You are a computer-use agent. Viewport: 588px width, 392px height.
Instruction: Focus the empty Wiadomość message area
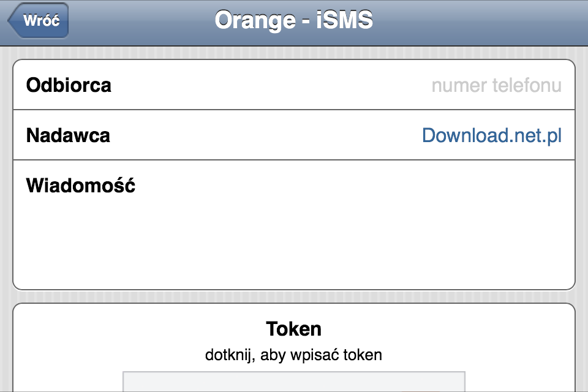pos(294,240)
